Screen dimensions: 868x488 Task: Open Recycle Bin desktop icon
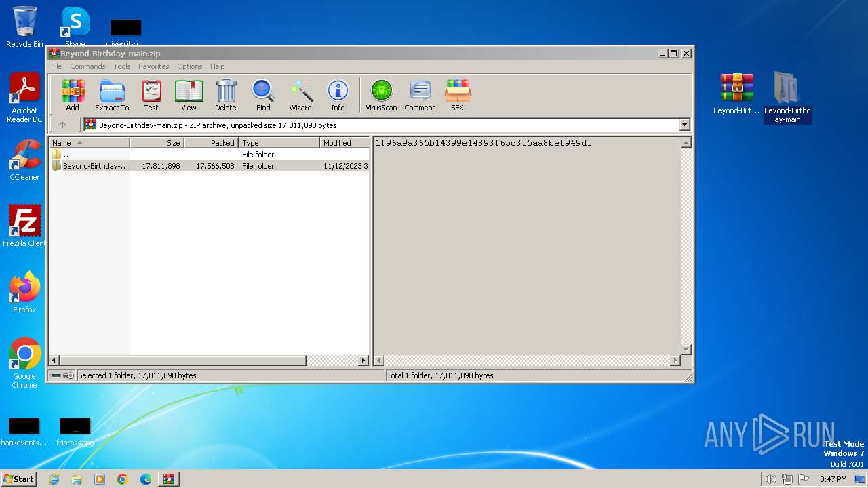point(24,27)
